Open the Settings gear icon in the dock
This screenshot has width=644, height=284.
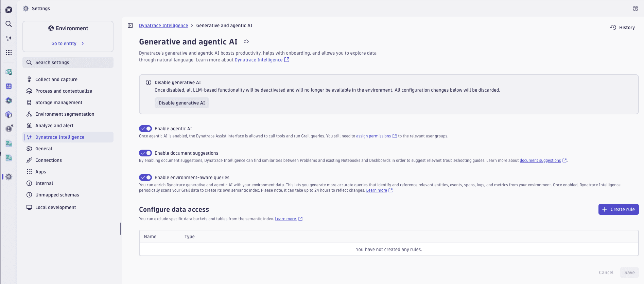(x=9, y=177)
